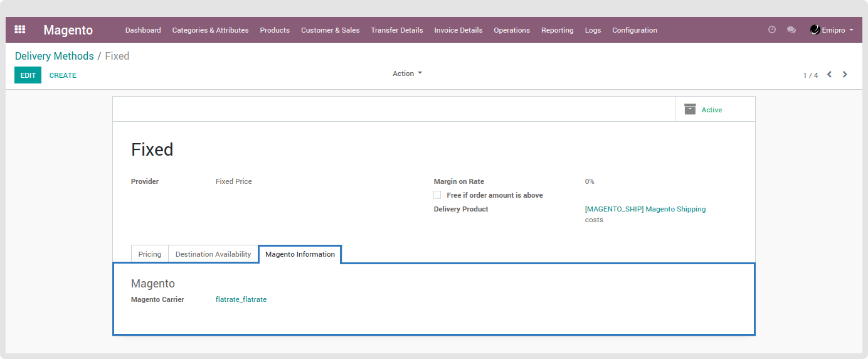Switch to Destination Availability tab
Image resolution: width=868 pixels, height=359 pixels.
pyautogui.click(x=213, y=254)
